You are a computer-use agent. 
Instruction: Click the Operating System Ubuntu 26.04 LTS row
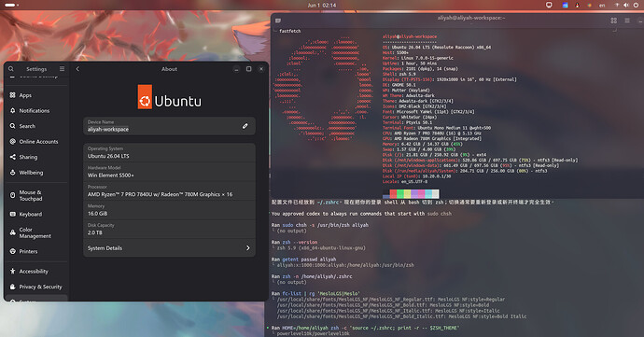169,152
